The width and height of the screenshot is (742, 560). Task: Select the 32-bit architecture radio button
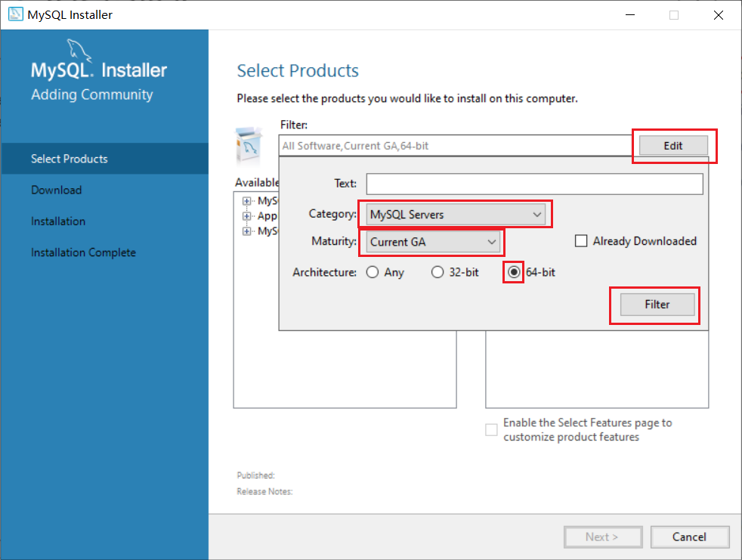pos(437,272)
